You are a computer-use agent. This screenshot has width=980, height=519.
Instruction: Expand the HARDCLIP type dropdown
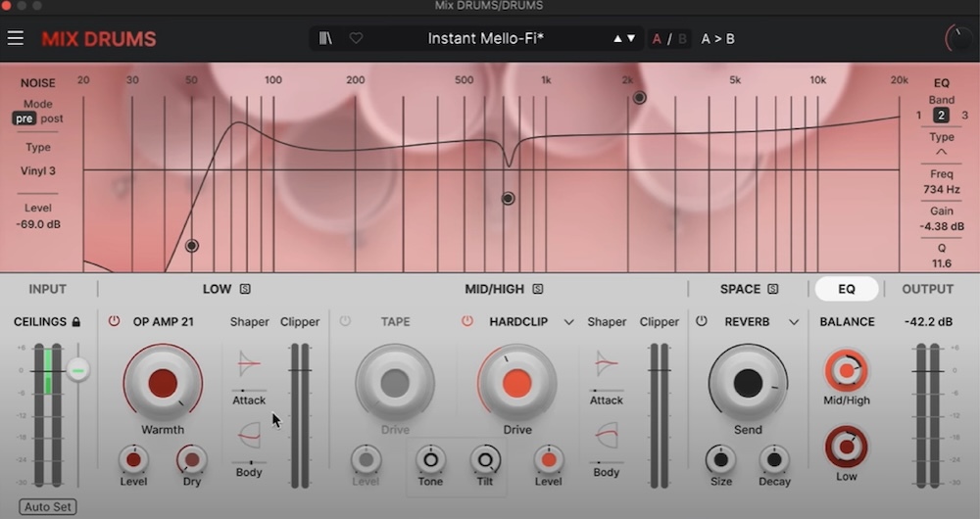pyautogui.click(x=568, y=321)
